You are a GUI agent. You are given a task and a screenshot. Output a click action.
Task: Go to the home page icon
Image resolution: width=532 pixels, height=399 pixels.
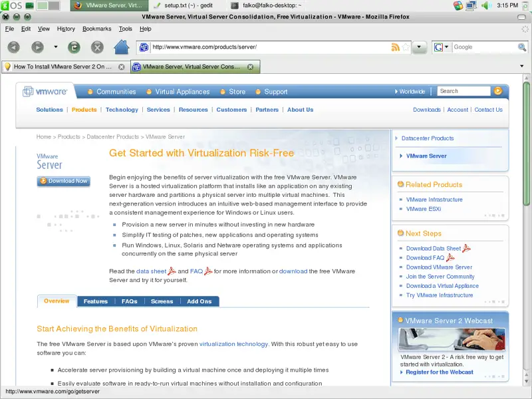point(121,47)
